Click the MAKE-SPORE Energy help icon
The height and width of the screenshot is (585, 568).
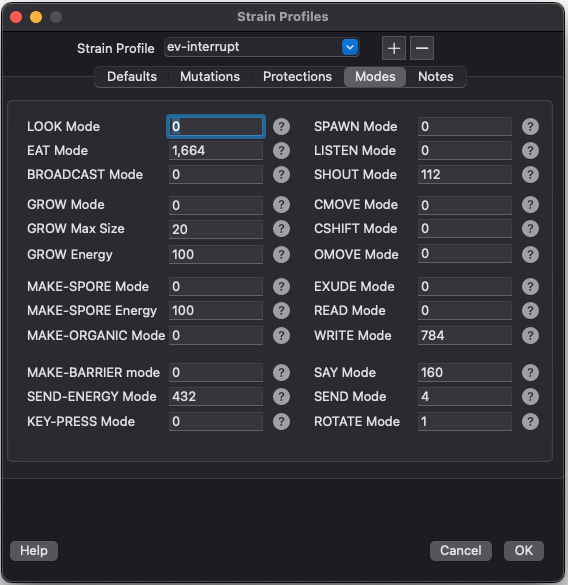pyautogui.click(x=281, y=310)
